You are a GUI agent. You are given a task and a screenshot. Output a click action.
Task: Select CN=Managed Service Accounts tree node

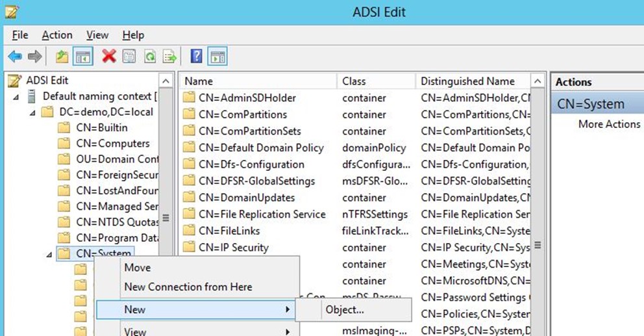tap(117, 207)
